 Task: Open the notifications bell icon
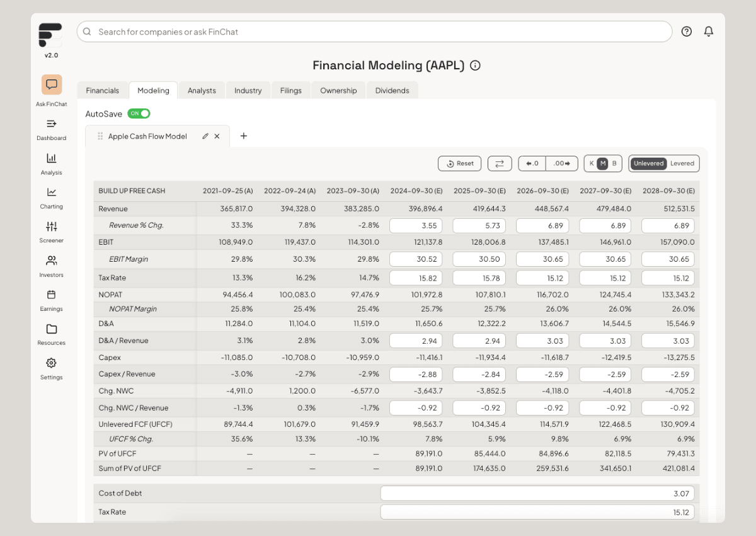709,32
